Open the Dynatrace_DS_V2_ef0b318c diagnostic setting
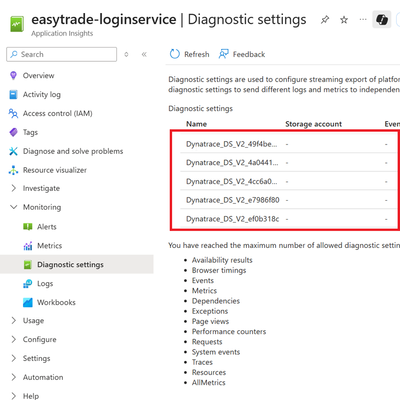 click(233, 219)
